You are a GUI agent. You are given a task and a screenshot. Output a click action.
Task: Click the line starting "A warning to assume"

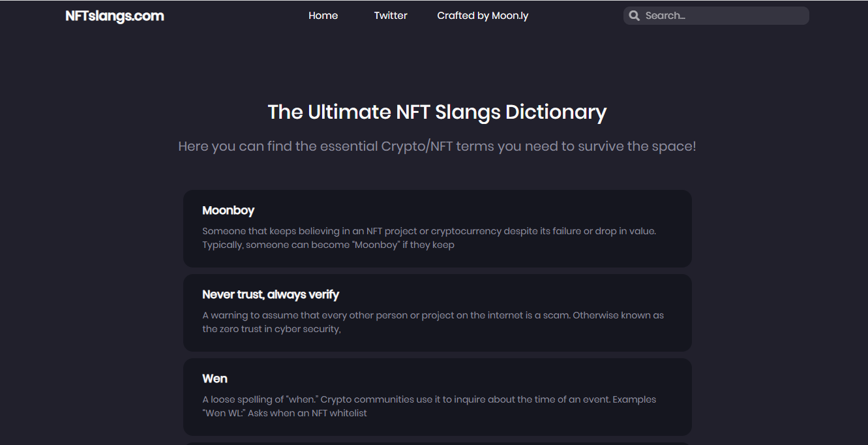[433, 315]
